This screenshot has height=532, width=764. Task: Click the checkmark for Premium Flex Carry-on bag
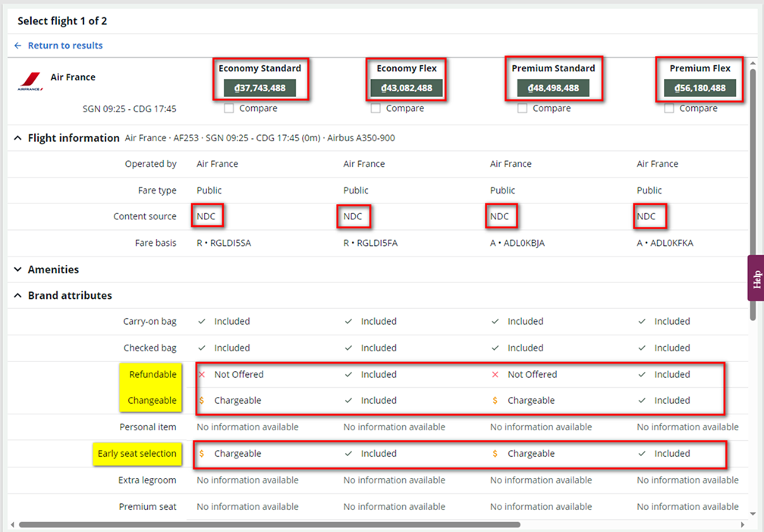coord(642,322)
